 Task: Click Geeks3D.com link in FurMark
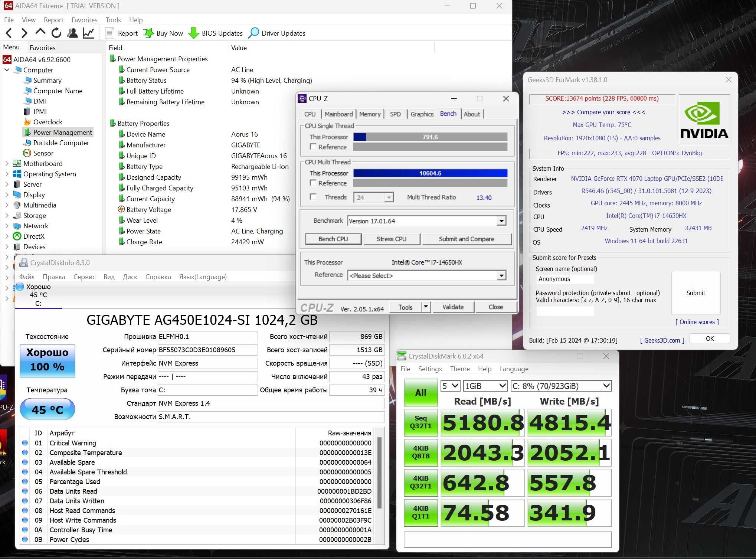pos(662,340)
